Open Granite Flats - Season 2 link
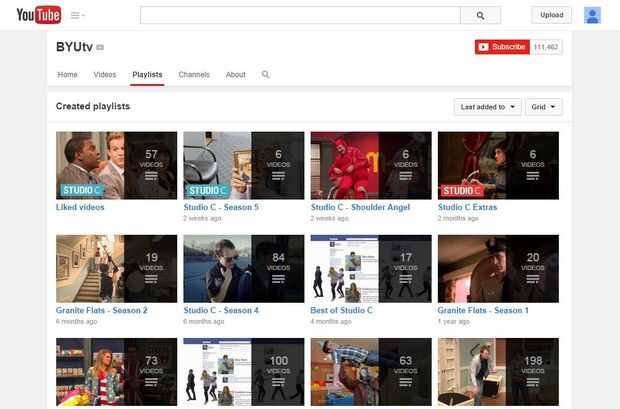The height and width of the screenshot is (409, 620). [x=102, y=310]
